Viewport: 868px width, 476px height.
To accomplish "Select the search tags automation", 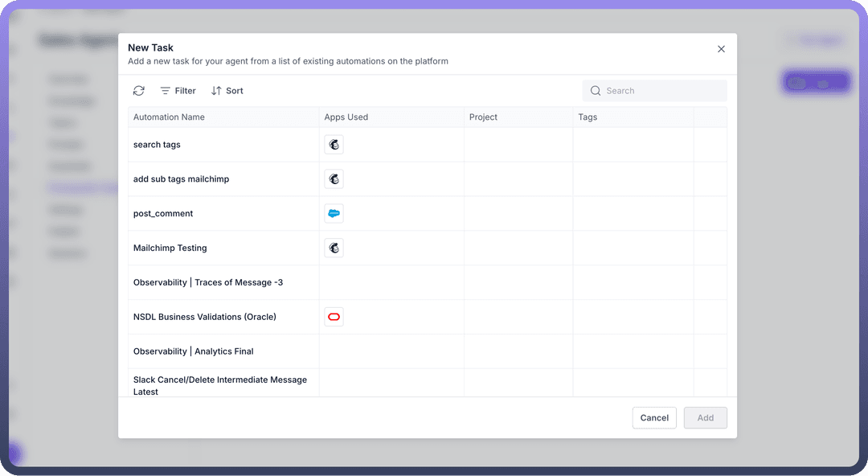I will pyautogui.click(x=157, y=145).
